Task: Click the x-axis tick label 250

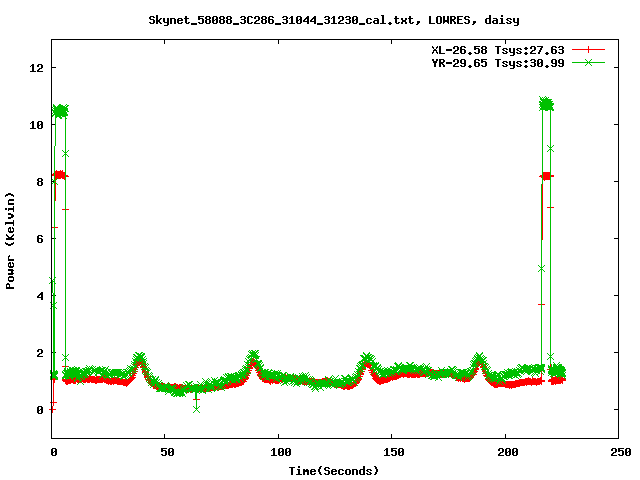Action: tap(621, 452)
